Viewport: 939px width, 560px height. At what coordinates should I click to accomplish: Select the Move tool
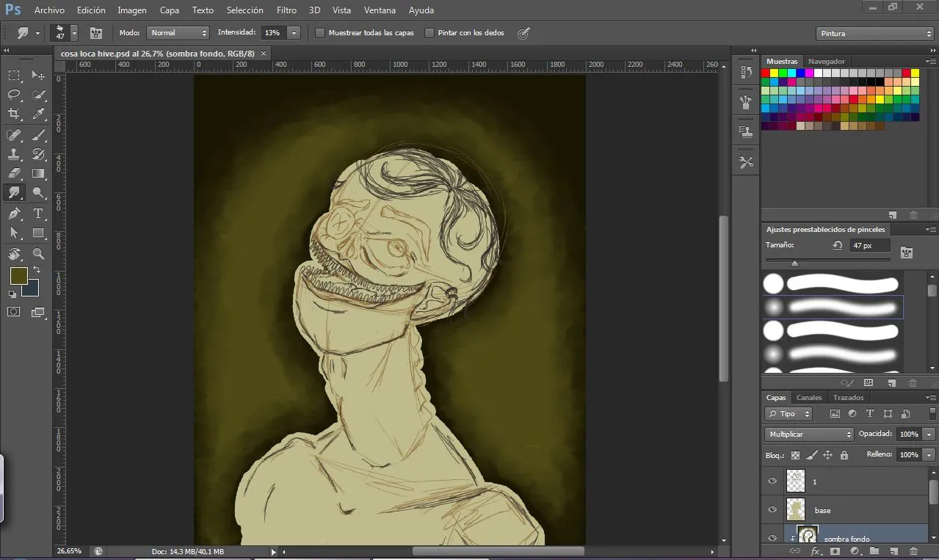click(38, 75)
